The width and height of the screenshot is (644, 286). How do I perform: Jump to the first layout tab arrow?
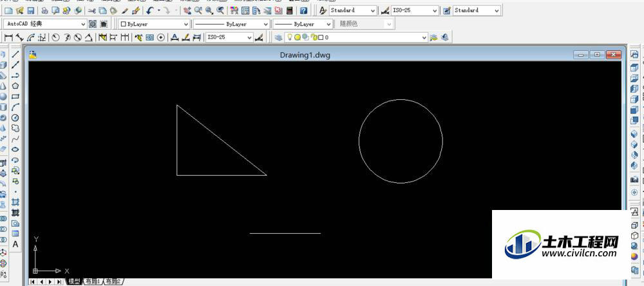[33, 282]
